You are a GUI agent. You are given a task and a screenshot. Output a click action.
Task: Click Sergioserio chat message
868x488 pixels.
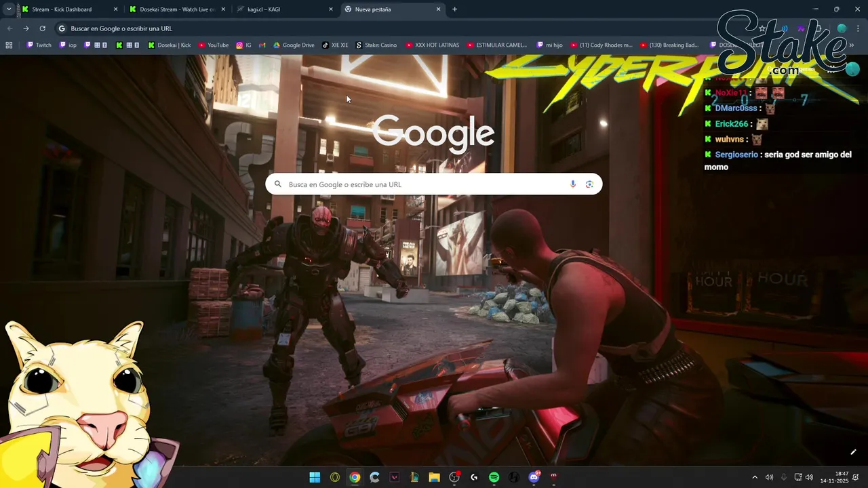(778, 161)
